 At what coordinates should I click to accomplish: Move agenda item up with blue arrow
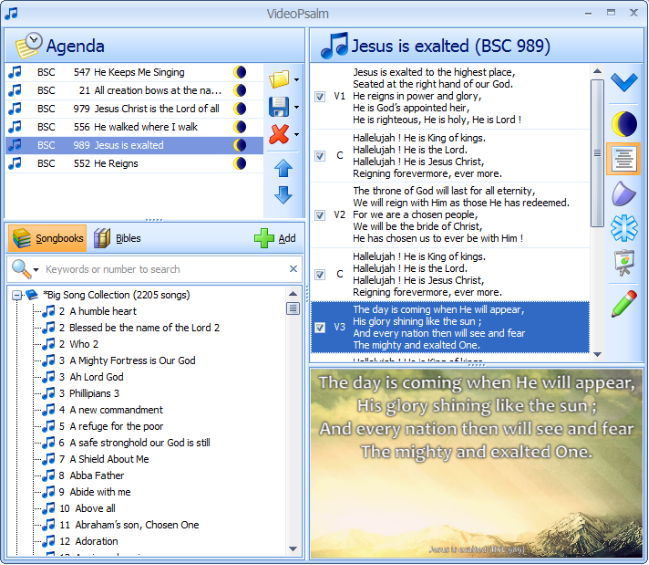click(283, 168)
